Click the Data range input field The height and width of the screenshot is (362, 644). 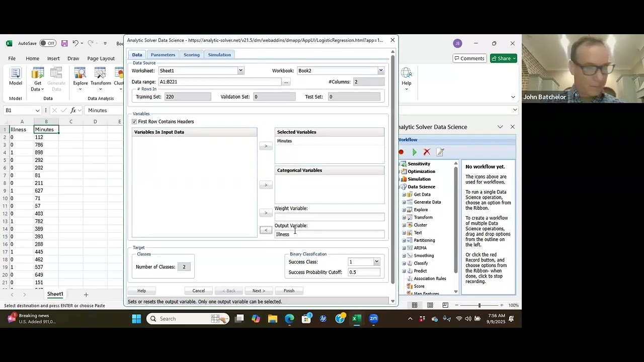[x=220, y=82]
